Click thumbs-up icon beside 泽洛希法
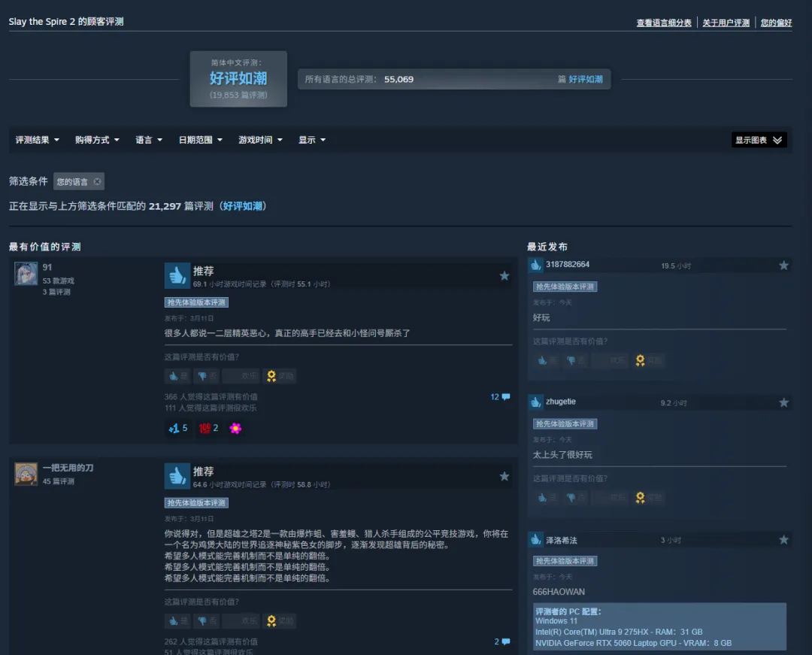The height and width of the screenshot is (655, 812). tap(535, 540)
